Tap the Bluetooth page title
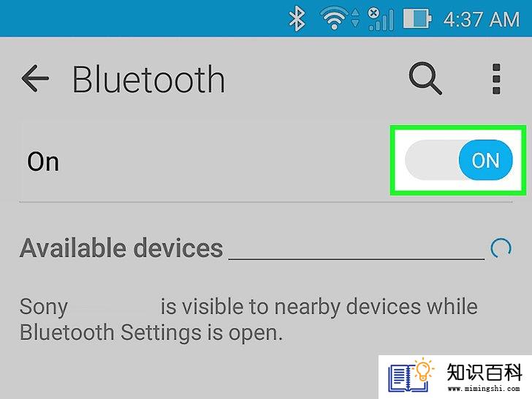Viewport: 532px width, 399px height. coord(148,80)
